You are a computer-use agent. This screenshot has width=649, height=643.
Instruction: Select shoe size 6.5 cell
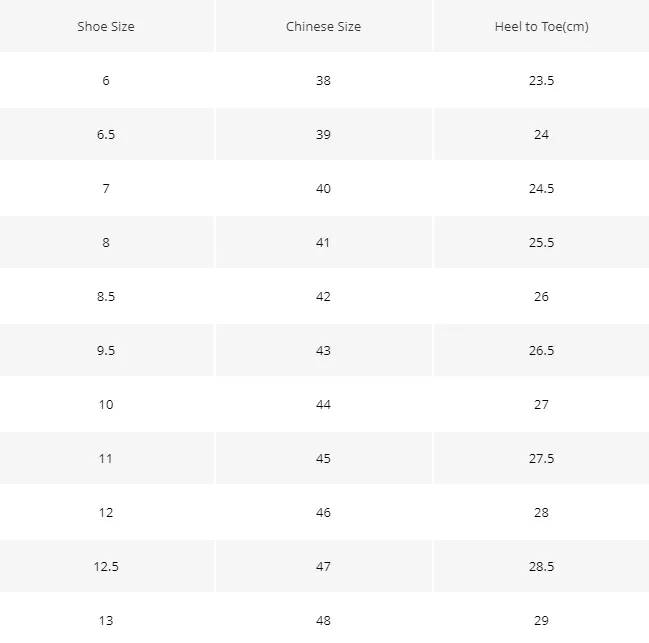coord(106,134)
